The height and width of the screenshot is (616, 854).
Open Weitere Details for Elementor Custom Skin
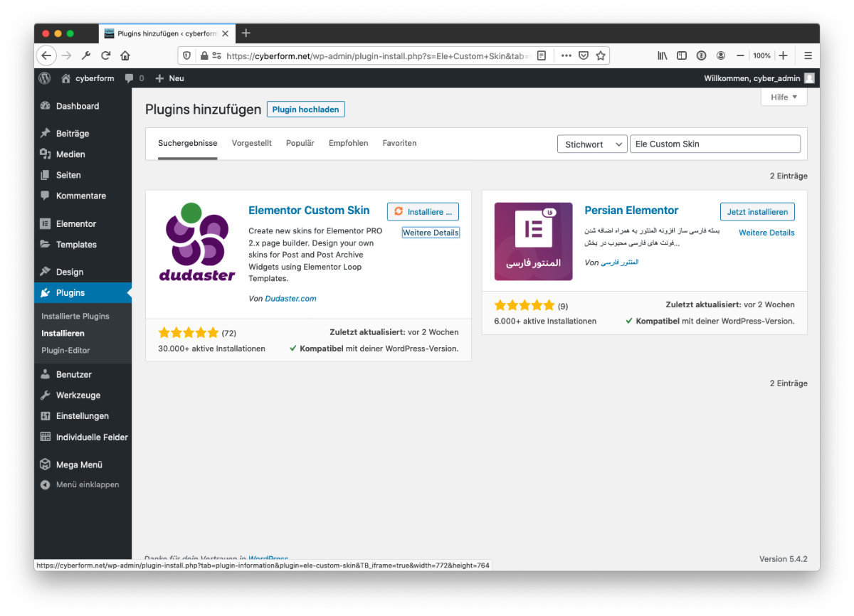pyautogui.click(x=431, y=233)
